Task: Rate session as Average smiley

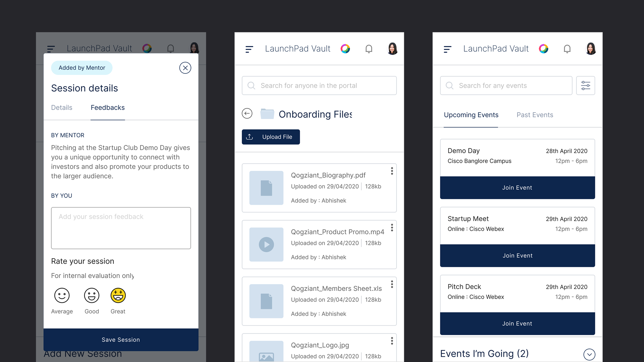Action: click(x=62, y=295)
